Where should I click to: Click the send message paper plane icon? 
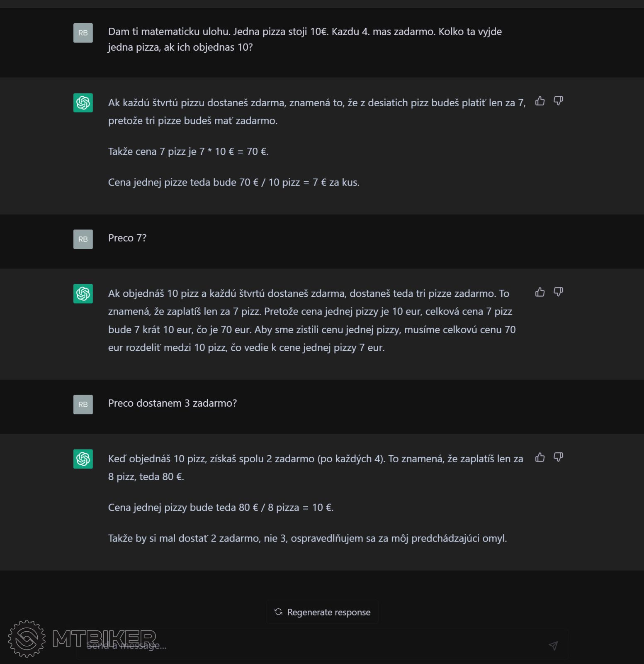coord(553,645)
